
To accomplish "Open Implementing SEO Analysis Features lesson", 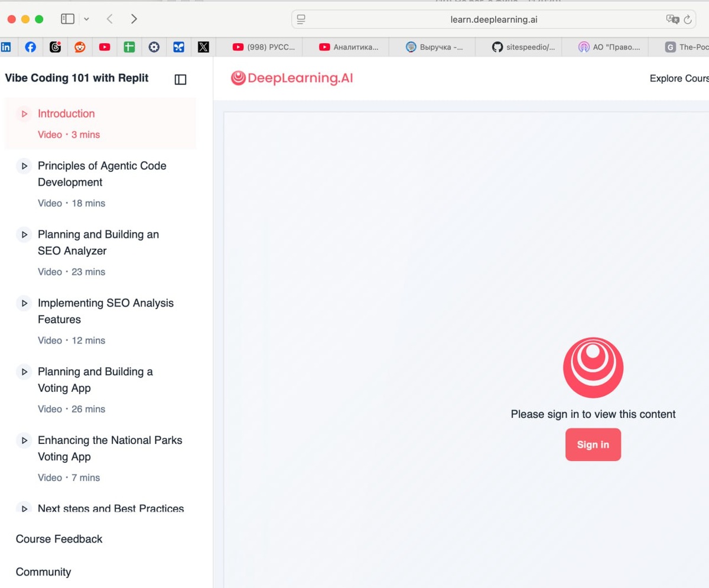I will pyautogui.click(x=106, y=311).
